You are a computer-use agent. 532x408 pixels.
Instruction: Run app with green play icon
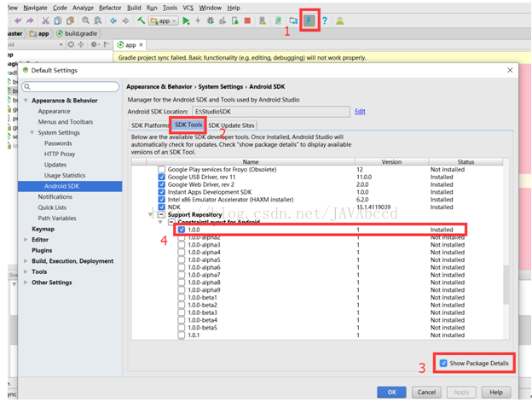(186, 20)
